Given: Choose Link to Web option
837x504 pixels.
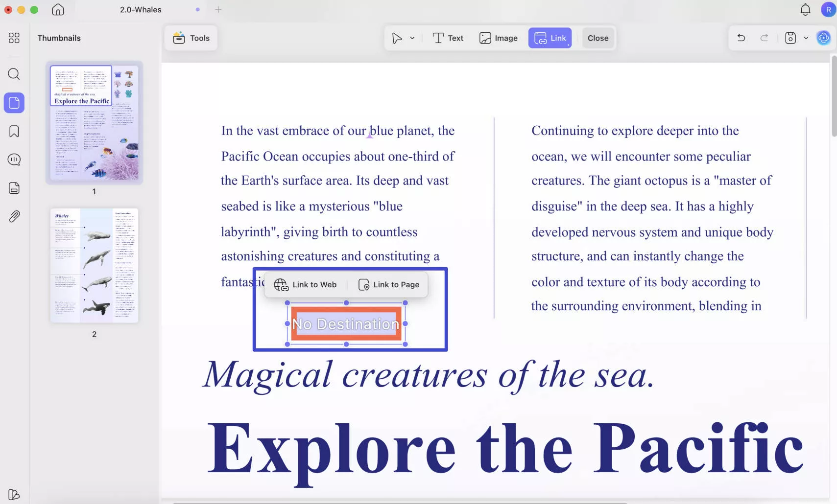Looking at the screenshot, I should point(306,285).
